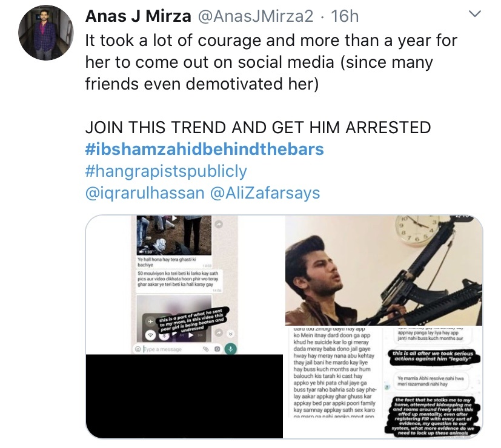Tap the forward arrow beside top video
This screenshot has width=501, height=448.
(219, 225)
